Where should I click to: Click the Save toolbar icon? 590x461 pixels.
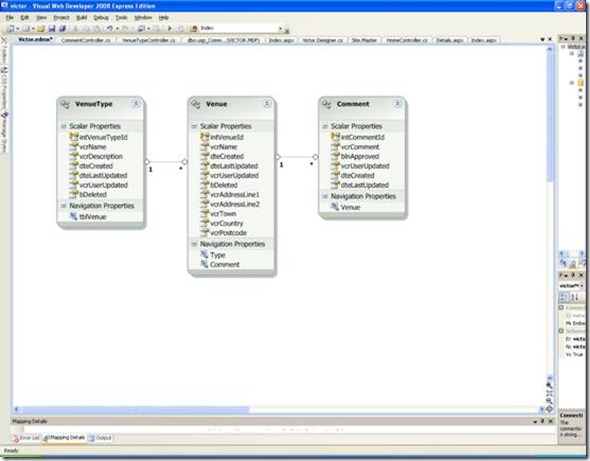point(52,29)
